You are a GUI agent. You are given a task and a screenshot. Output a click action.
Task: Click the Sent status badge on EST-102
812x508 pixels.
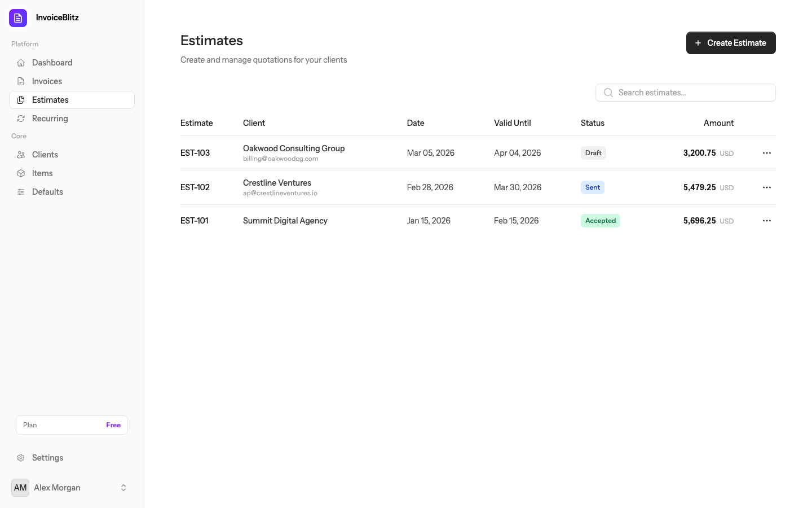(592, 187)
